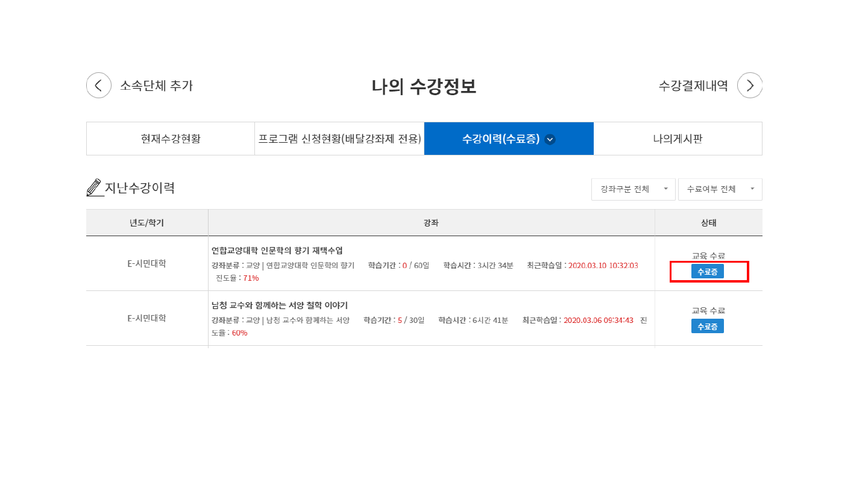Go to 소속단체 추가 page link
The image size is (868, 488).
[156, 86]
